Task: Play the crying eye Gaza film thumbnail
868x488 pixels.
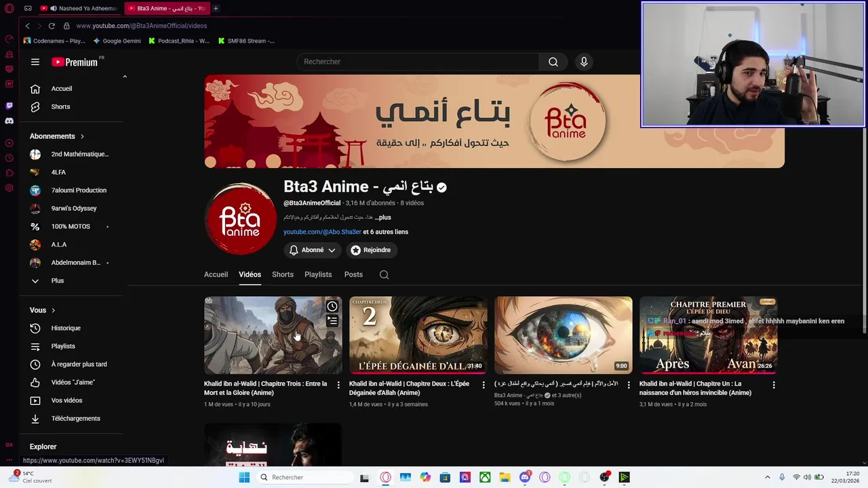Action: click(563, 335)
